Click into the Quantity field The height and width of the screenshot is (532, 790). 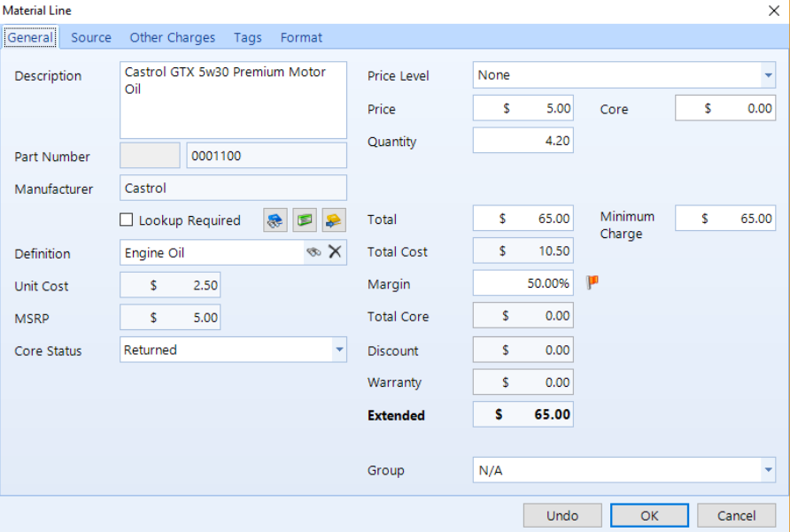(523, 141)
